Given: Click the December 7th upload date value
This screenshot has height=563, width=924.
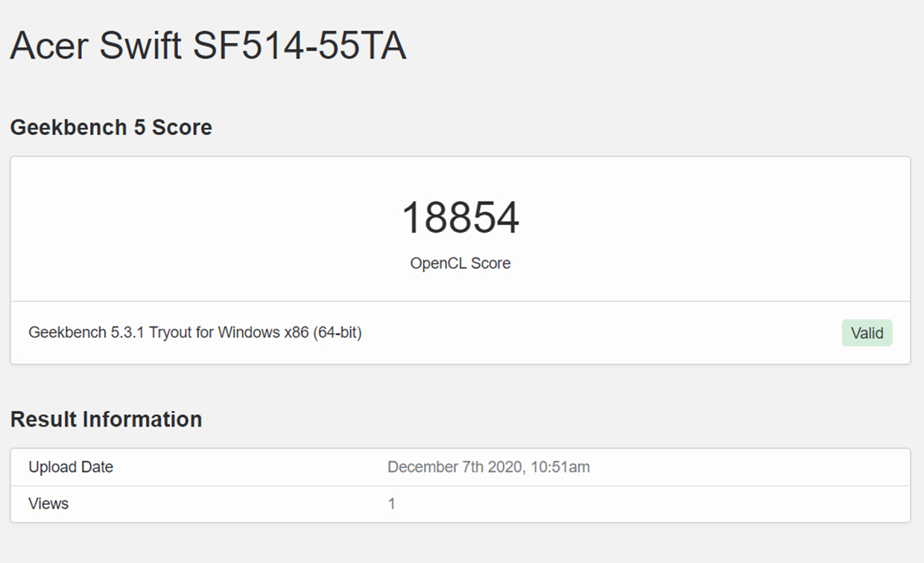Looking at the screenshot, I should [x=435, y=468].
